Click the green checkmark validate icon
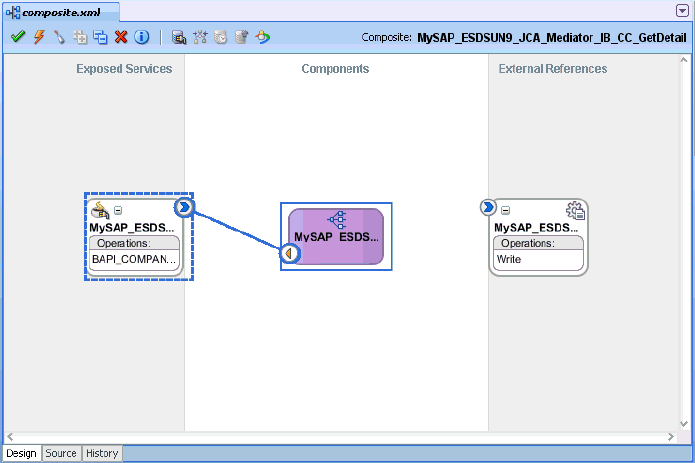This screenshot has width=695, height=463. [18, 37]
